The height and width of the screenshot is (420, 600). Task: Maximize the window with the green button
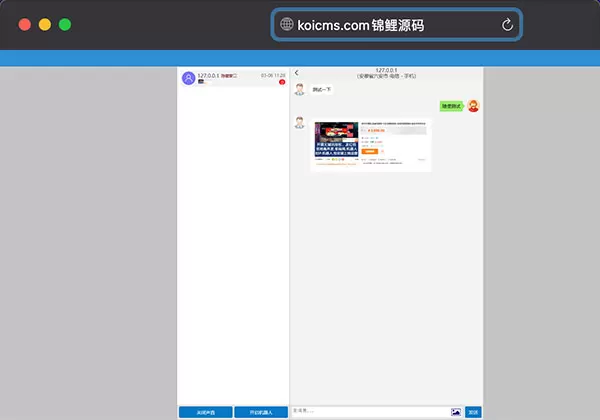point(65,24)
